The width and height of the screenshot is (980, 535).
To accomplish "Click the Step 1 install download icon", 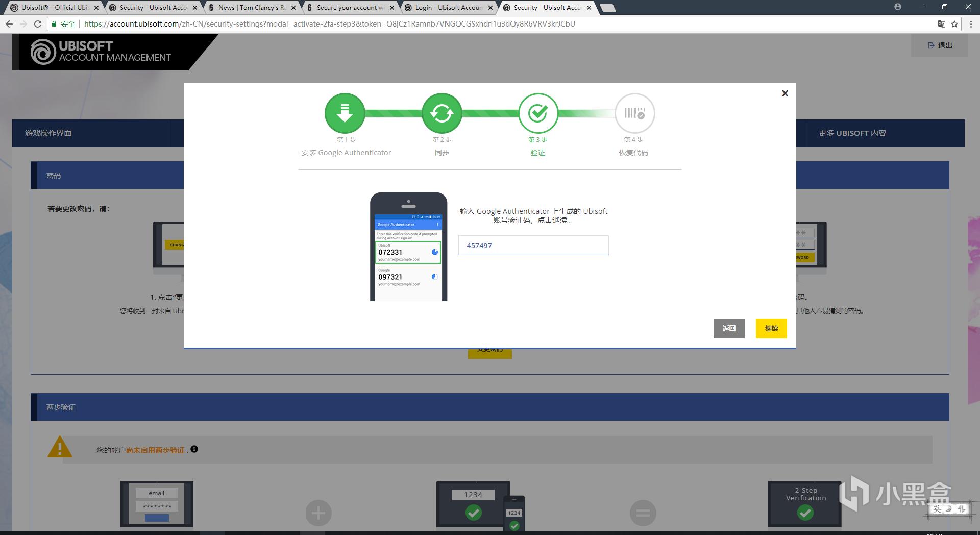I will (345, 113).
